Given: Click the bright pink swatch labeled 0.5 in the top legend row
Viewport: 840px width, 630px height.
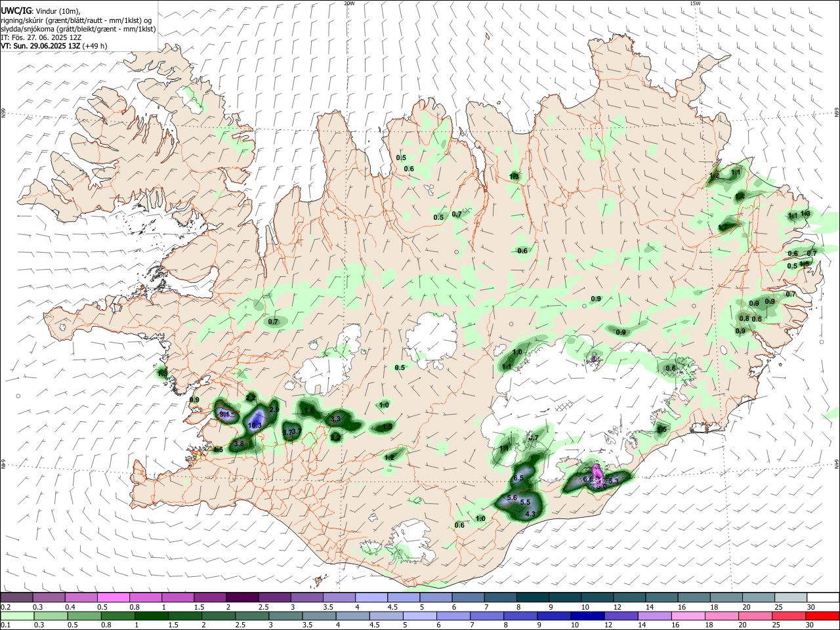Looking at the screenshot, I should 113,597.
